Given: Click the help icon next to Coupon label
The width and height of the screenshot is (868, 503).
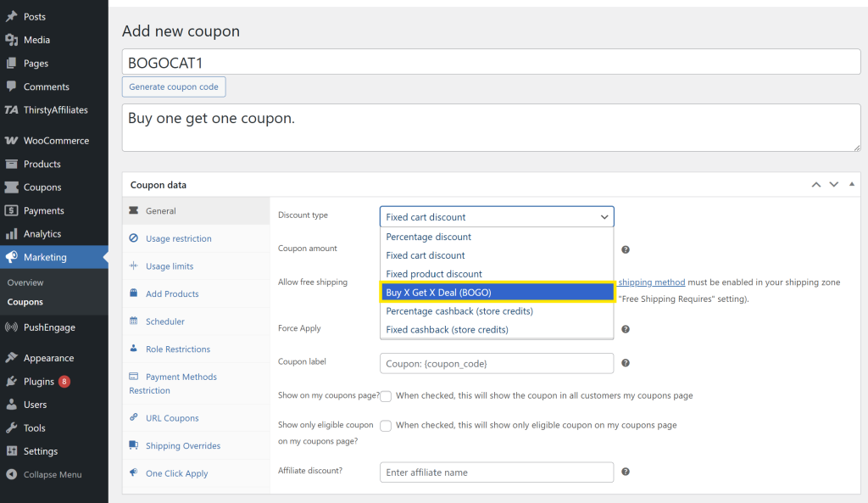Looking at the screenshot, I should click(x=626, y=362).
